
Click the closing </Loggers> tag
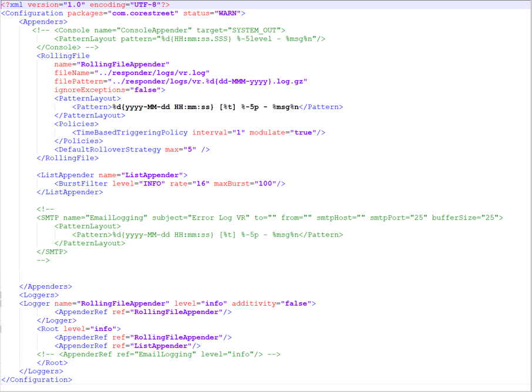(41, 371)
